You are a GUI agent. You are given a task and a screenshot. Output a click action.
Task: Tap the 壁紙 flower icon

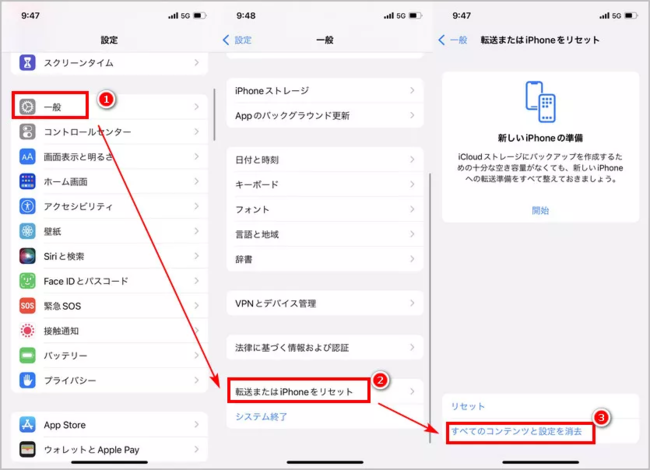tap(27, 231)
